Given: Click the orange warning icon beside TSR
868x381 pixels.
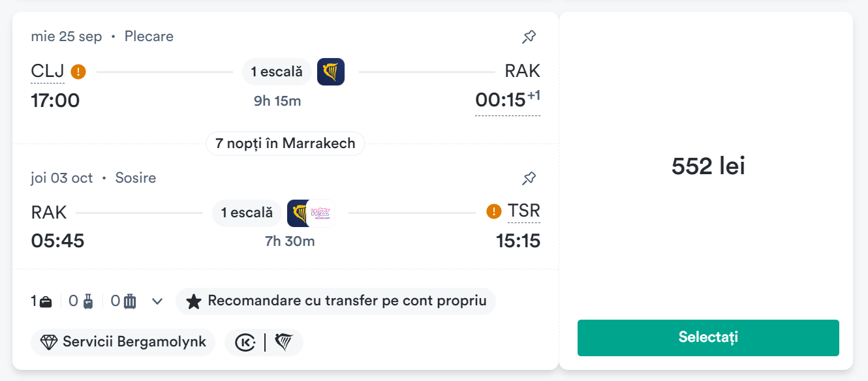Looking at the screenshot, I should [x=494, y=211].
